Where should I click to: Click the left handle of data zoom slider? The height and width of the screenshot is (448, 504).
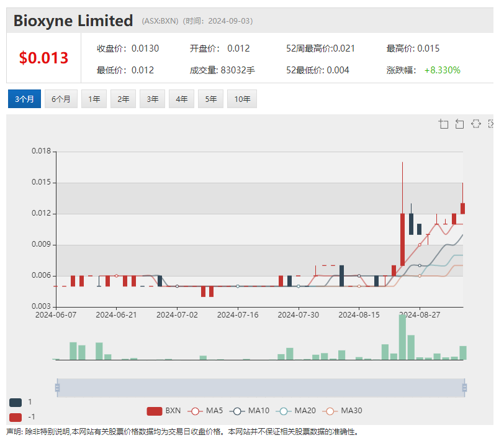pyautogui.click(x=57, y=388)
